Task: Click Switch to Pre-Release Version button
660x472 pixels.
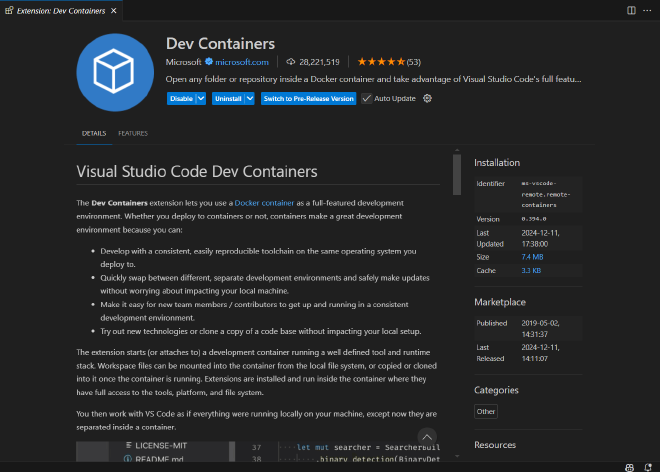Action: [x=309, y=99]
